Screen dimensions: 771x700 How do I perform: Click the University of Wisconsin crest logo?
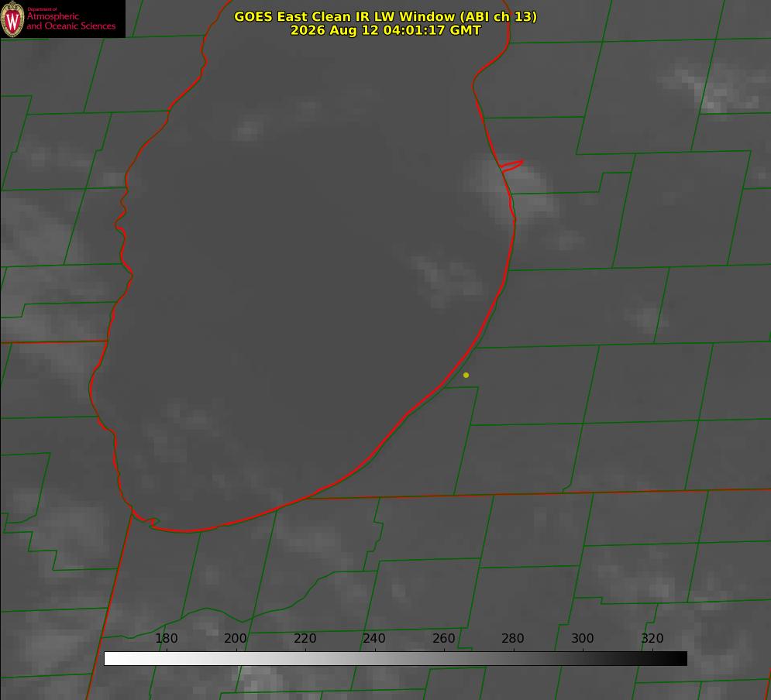(x=12, y=19)
